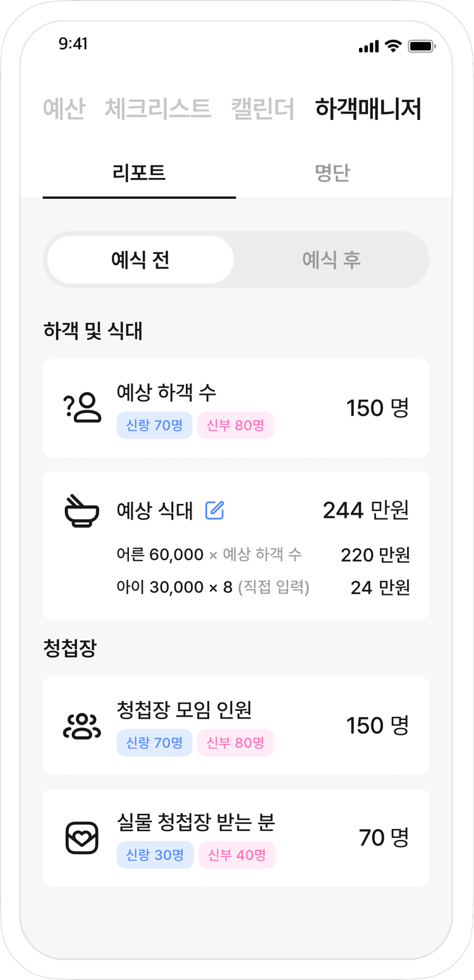
Task: Go to the 예산 section
Action: (x=64, y=109)
